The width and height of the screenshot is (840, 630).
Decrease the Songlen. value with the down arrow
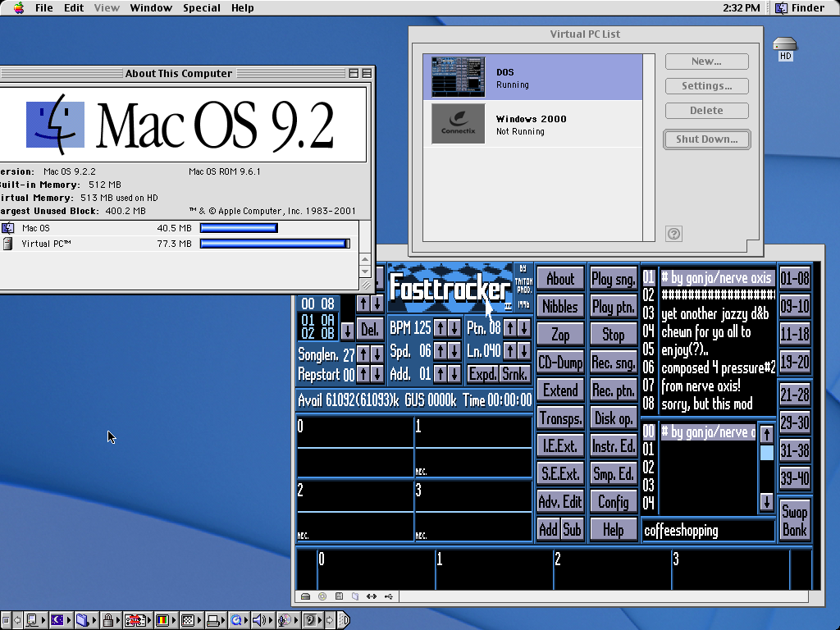[x=377, y=354]
